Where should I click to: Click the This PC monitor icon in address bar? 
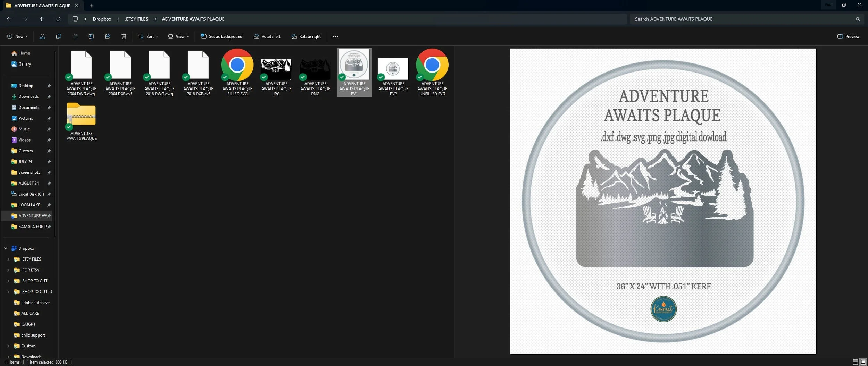pos(75,19)
